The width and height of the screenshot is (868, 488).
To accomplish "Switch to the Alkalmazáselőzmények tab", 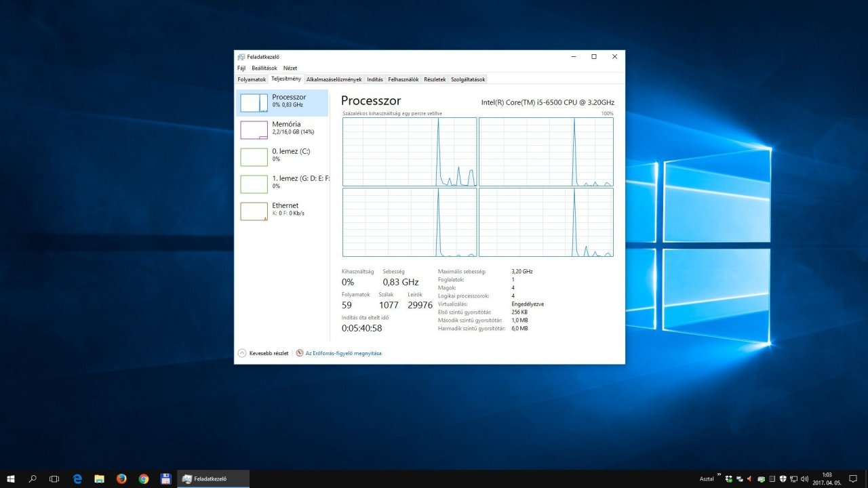I will (x=334, y=79).
